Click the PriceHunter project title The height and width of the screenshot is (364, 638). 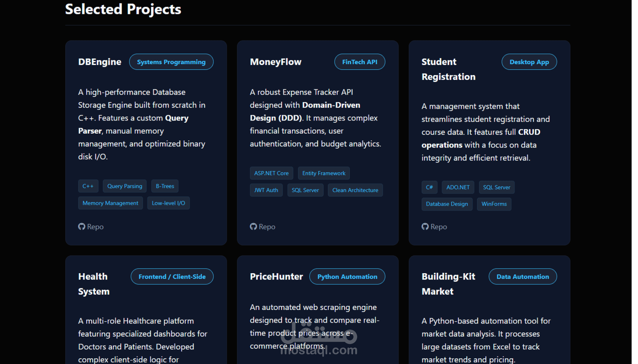tap(276, 277)
